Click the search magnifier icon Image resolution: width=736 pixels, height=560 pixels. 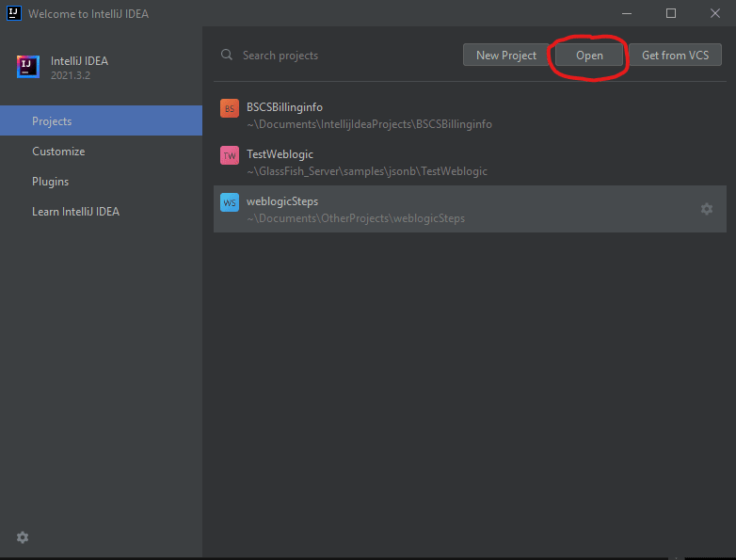[227, 55]
